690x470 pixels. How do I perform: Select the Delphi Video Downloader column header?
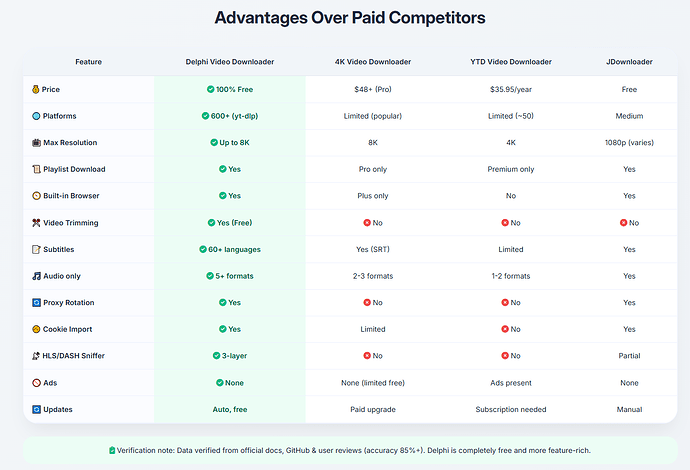point(230,62)
